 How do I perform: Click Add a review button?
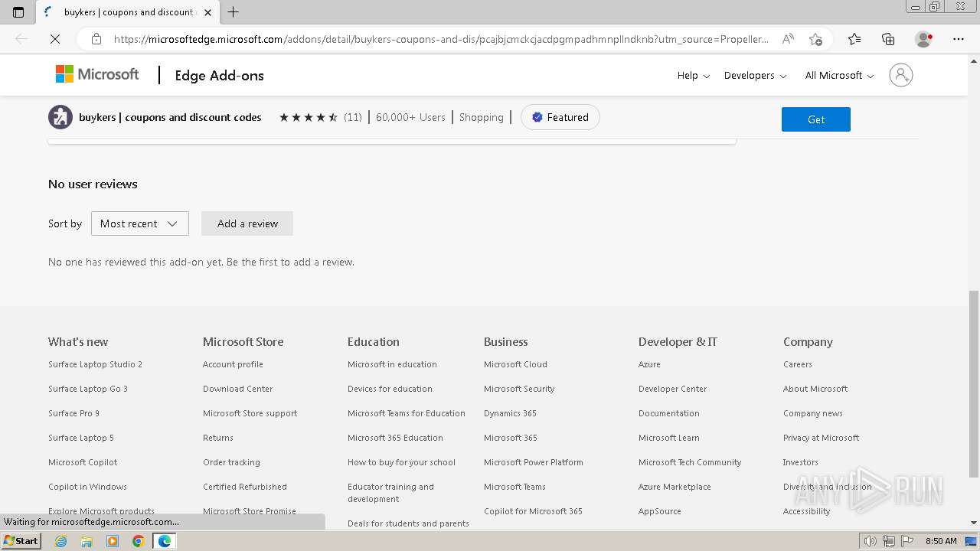click(247, 223)
